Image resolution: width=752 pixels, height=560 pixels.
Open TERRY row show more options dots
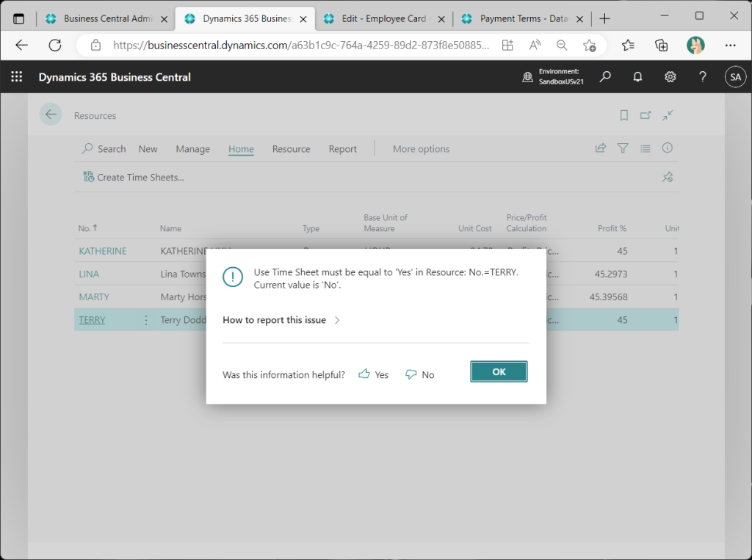[x=146, y=320]
